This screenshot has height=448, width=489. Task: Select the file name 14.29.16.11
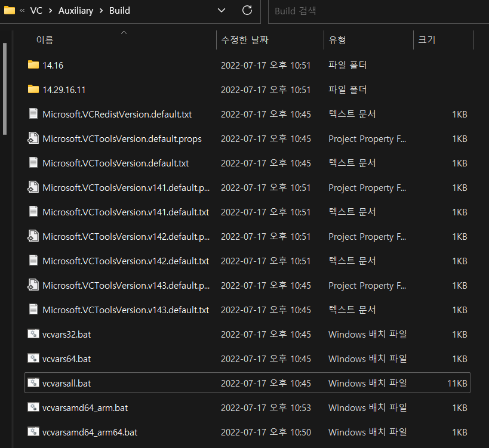64,90
